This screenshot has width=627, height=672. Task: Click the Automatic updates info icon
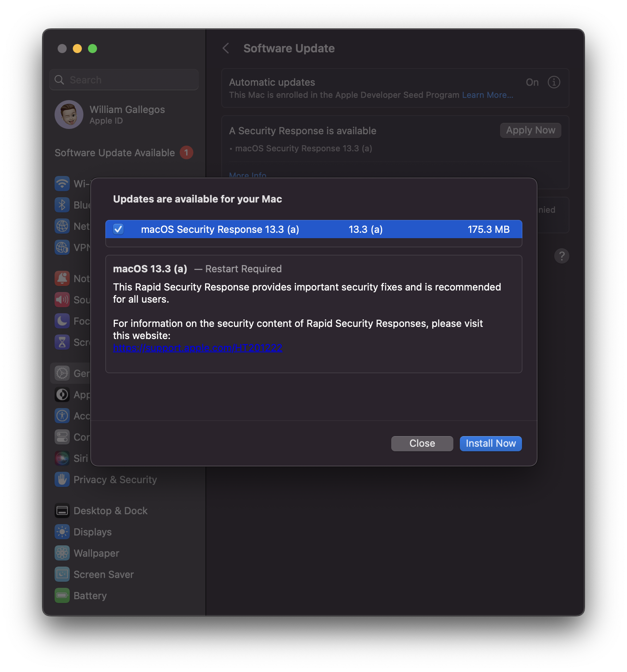point(554,82)
